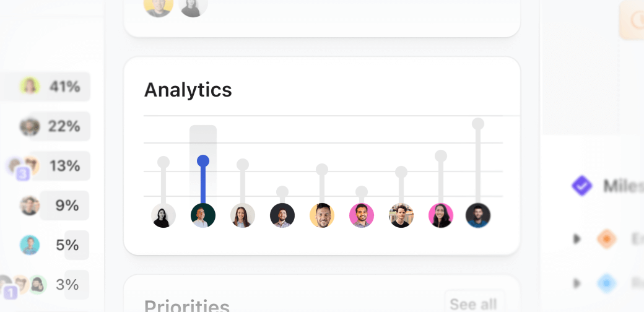The height and width of the screenshot is (312, 644).
Task: Click the orange diamond icon in right panel
Action: 606,238
